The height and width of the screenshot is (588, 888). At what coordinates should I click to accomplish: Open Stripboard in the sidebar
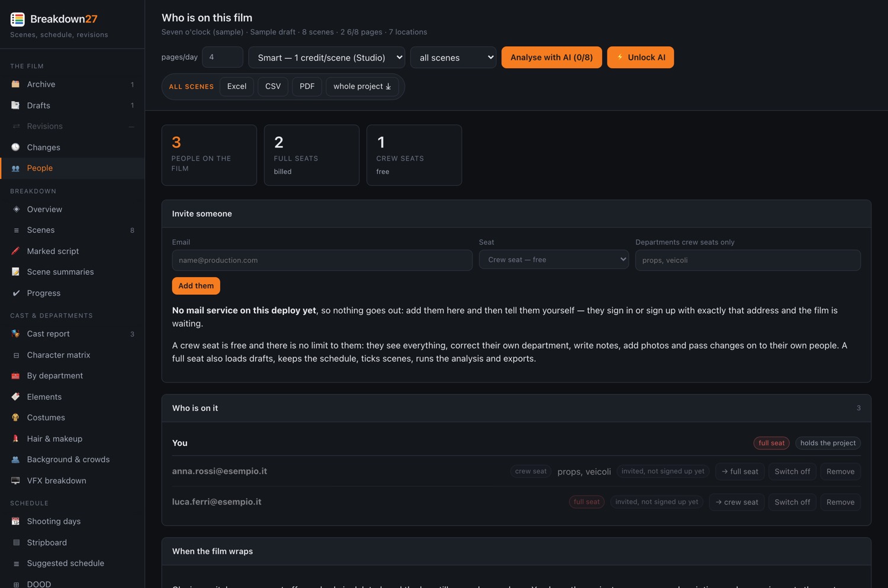pyautogui.click(x=72, y=542)
